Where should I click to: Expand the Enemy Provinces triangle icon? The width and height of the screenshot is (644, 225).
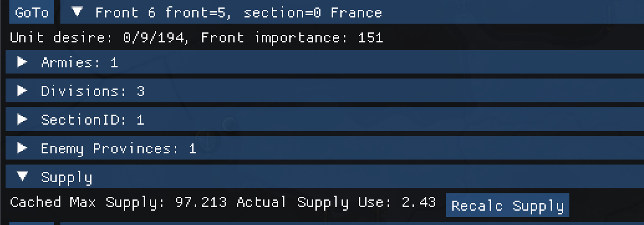(x=22, y=148)
